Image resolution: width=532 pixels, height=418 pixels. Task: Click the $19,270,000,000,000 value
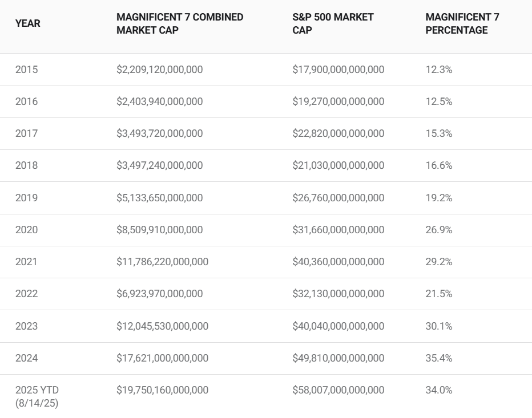[338, 102]
